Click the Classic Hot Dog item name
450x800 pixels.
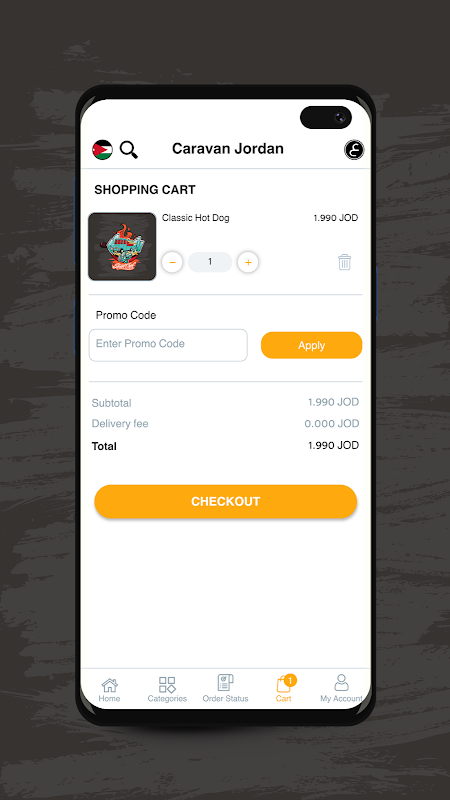[196, 218]
